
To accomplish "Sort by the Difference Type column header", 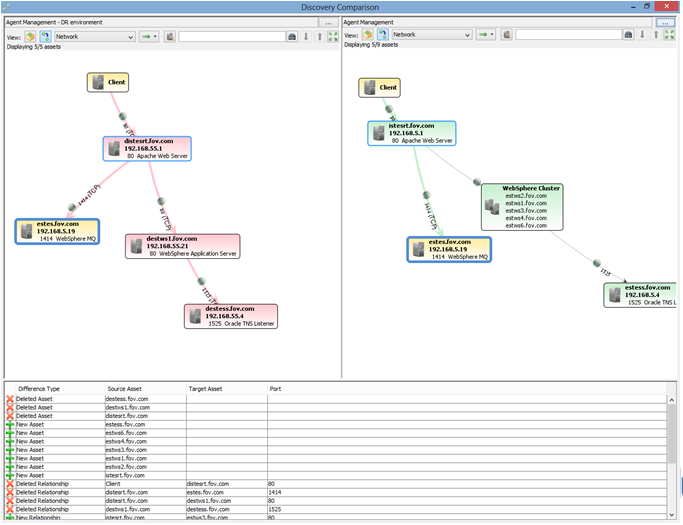I will (x=38, y=388).
